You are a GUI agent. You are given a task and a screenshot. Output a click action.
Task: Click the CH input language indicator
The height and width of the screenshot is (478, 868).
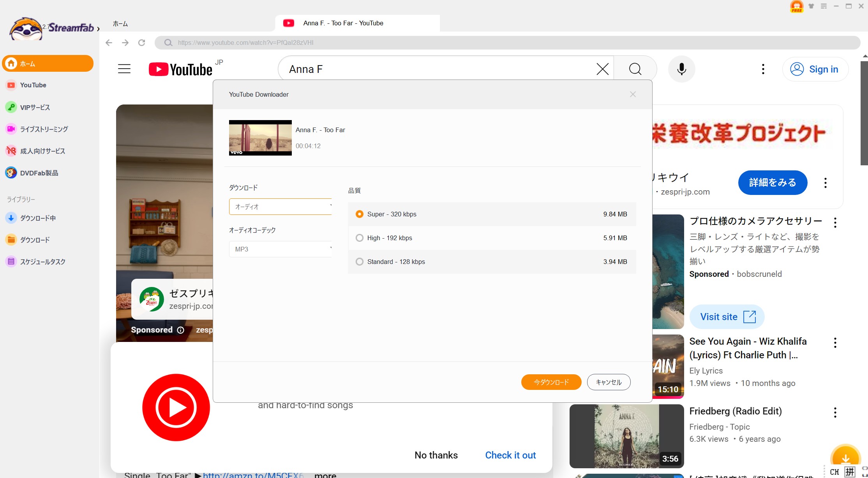point(834,472)
